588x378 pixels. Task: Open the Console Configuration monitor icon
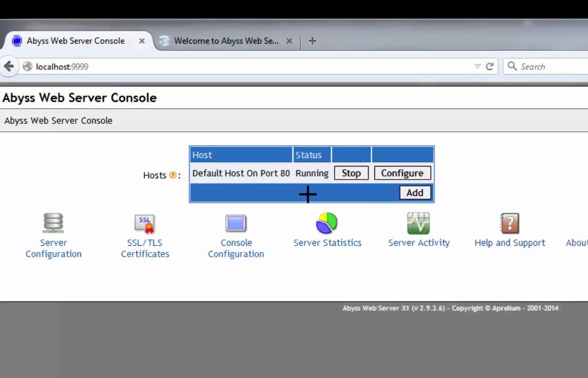pyautogui.click(x=236, y=223)
